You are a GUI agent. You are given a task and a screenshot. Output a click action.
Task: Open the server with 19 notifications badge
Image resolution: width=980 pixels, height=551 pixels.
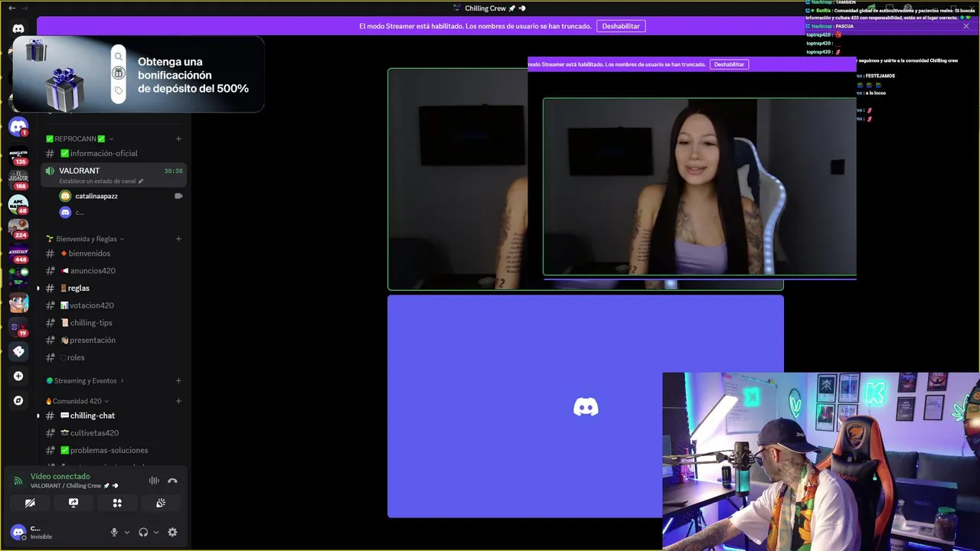click(18, 328)
